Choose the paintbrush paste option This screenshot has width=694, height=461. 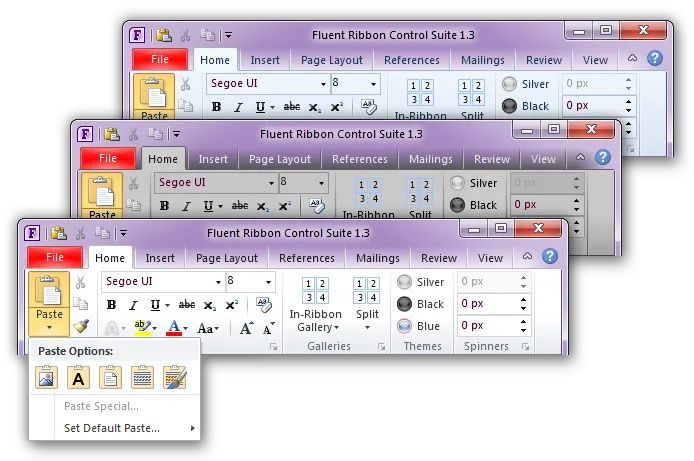(175, 377)
